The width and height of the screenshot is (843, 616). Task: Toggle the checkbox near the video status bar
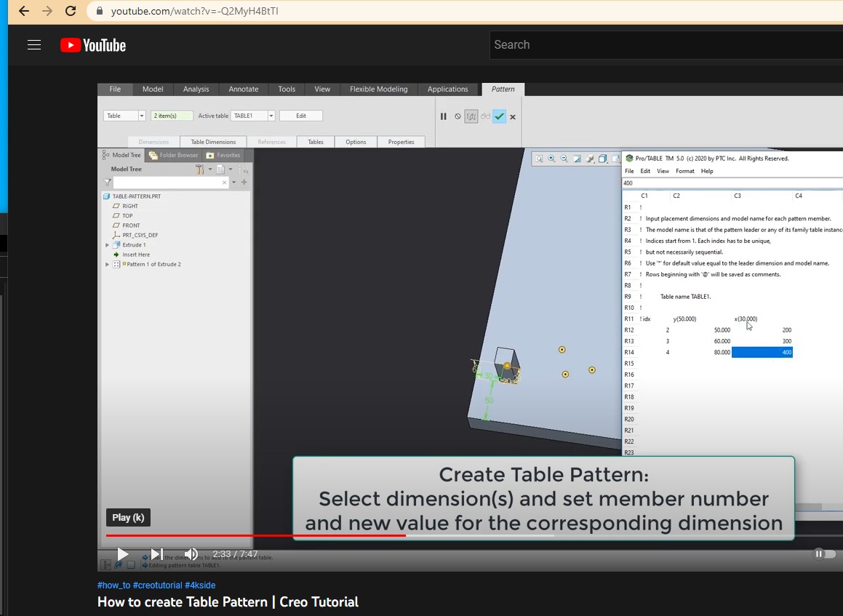(x=131, y=564)
